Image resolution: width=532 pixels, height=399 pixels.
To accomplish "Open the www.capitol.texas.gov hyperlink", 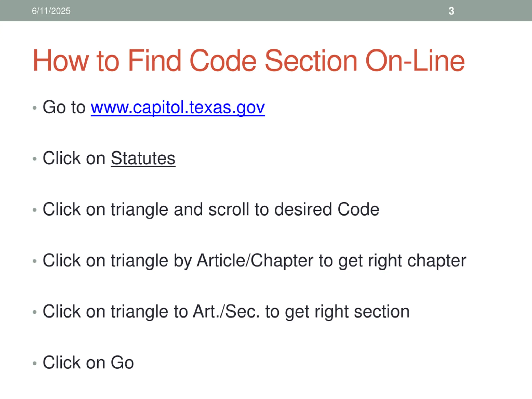I will click(x=178, y=107).
